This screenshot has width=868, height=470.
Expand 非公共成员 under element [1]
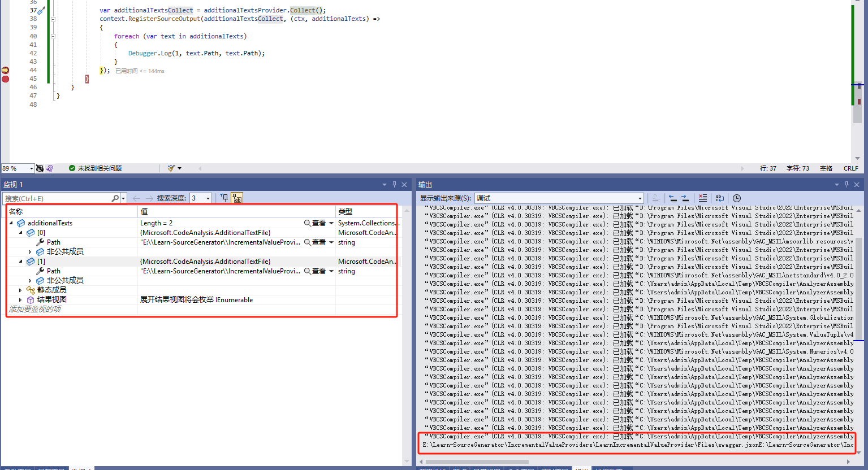30,281
